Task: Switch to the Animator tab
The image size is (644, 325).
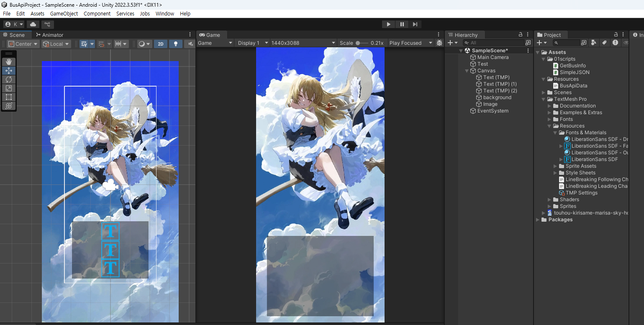Action: pos(49,35)
